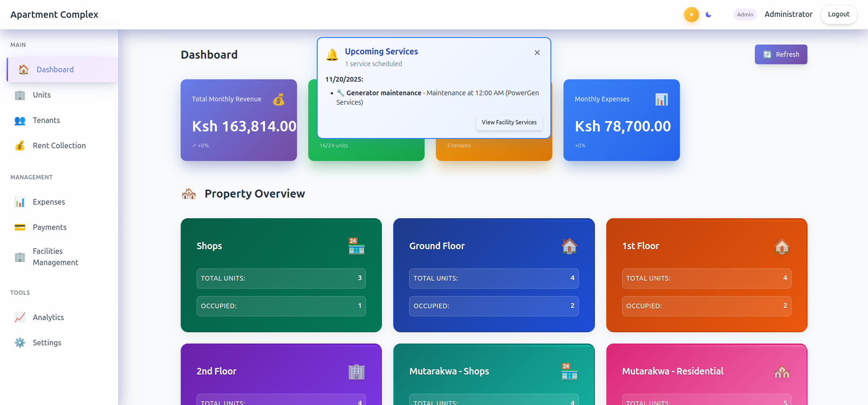Click Shops OCCUPIED row
Screen dimensions: 868x405
(x=281, y=306)
